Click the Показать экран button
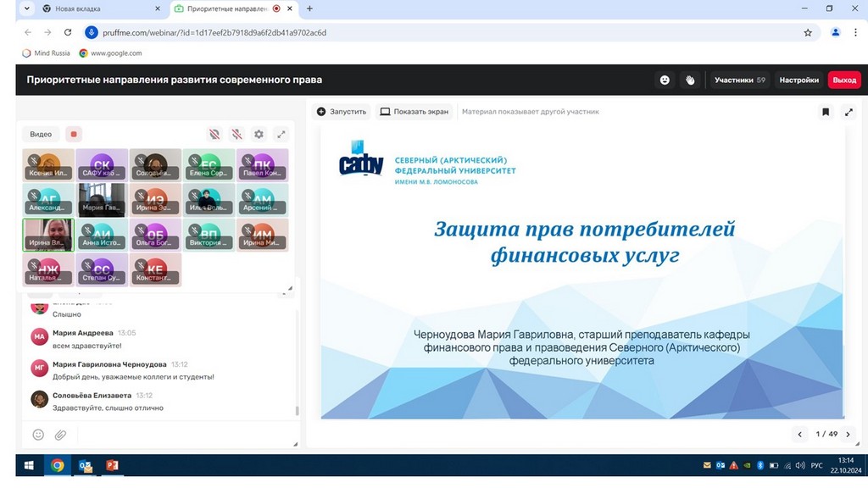This screenshot has height=488, width=868. coord(415,112)
